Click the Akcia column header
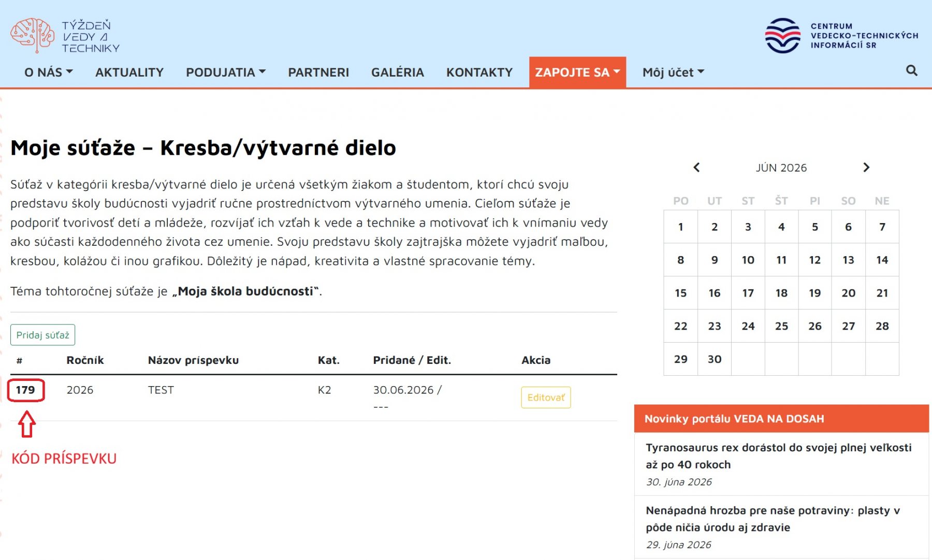Screen dimensions: 932x560 pos(536,360)
